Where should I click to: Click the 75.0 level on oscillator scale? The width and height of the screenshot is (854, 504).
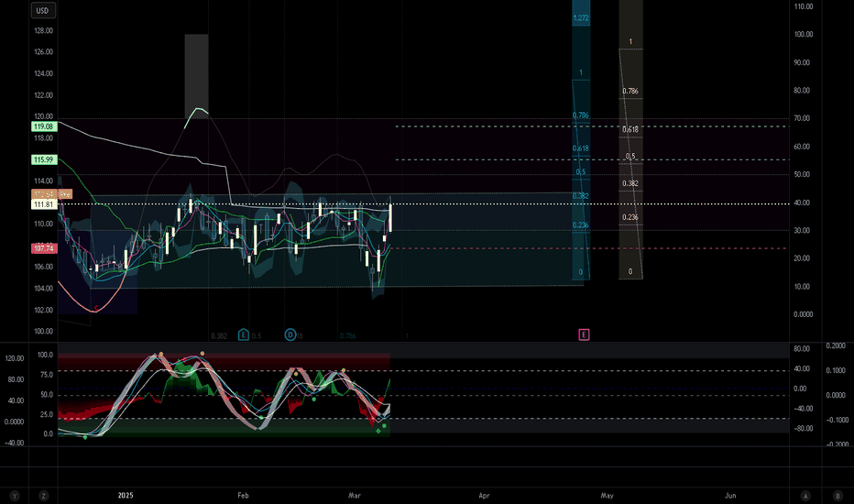pyautogui.click(x=45, y=374)
